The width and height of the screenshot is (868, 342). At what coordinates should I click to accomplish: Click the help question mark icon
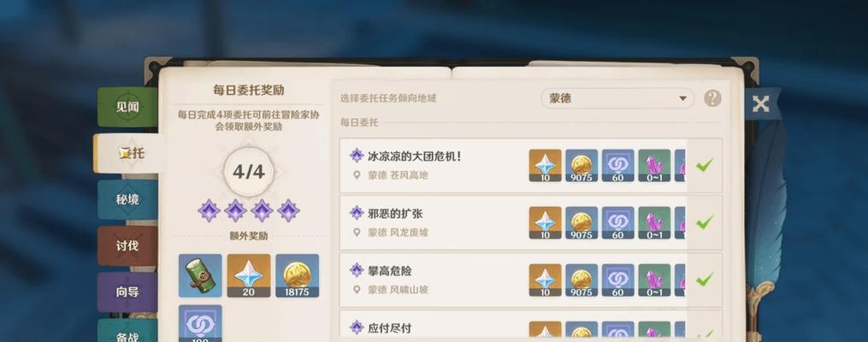(x=712, y=98)
